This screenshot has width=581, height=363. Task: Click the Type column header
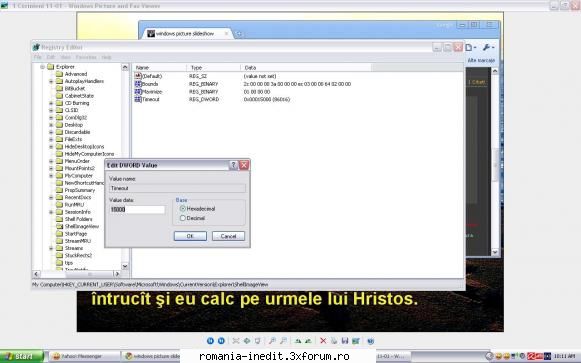pyautogui.click(x=213, y=68)
